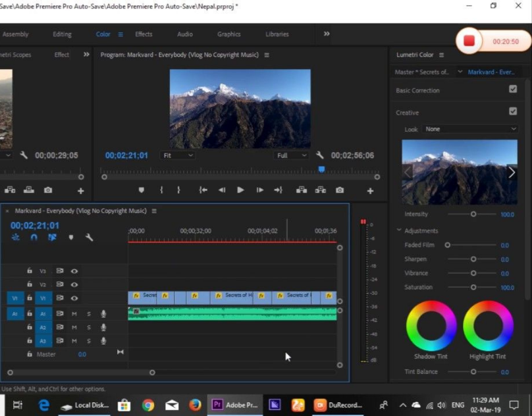This screenshot has width=532, height=416.
Task: Click the Add Marker button in Program monitor
Action: coord(141,190)
